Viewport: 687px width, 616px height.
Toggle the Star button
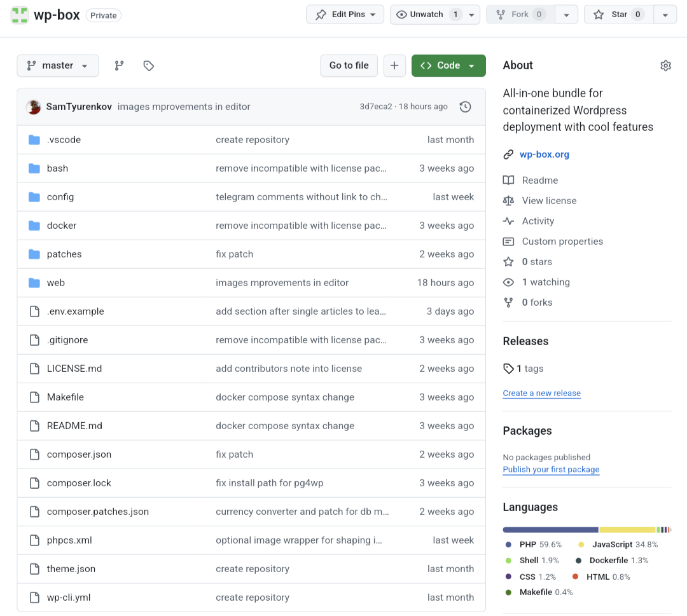point(619,15)
